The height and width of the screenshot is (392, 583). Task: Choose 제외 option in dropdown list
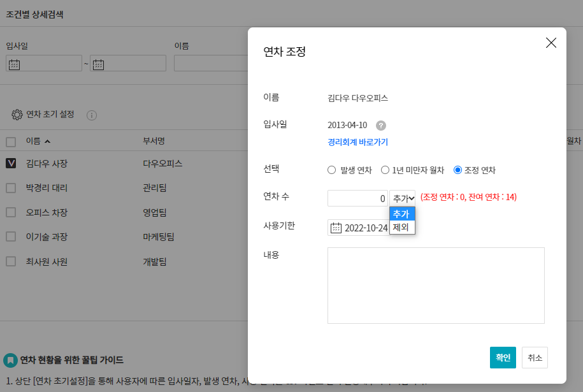click(402, 228)
